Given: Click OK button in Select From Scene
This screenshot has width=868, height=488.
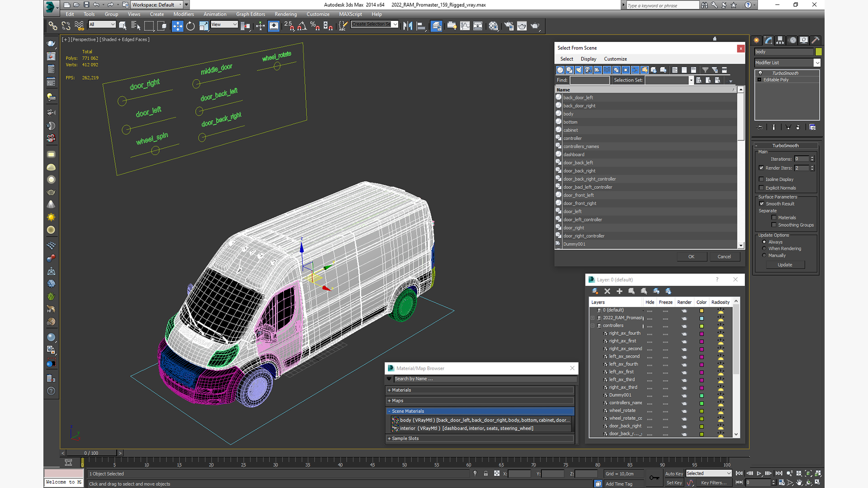Looking at the screenshot, I should (x=692, y=256).
